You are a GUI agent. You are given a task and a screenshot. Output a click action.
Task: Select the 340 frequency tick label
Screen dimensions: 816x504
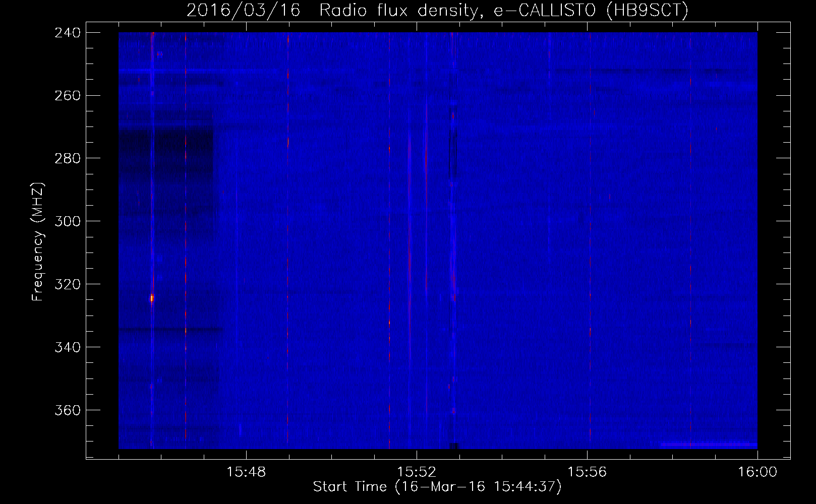coord(67,348)
